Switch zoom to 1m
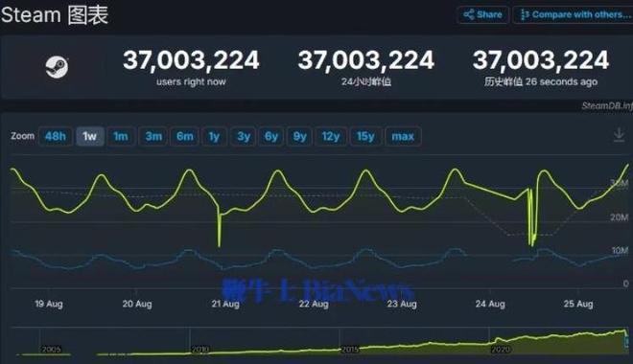Image resolution: width=633 pixels, height=364 pixels. tap(121, 136)
